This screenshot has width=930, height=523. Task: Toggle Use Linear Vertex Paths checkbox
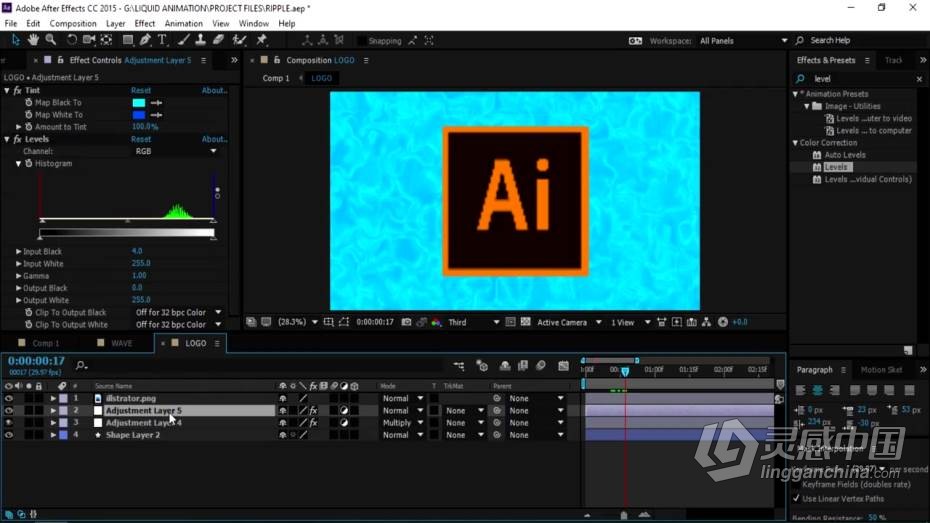click(797, 498)
